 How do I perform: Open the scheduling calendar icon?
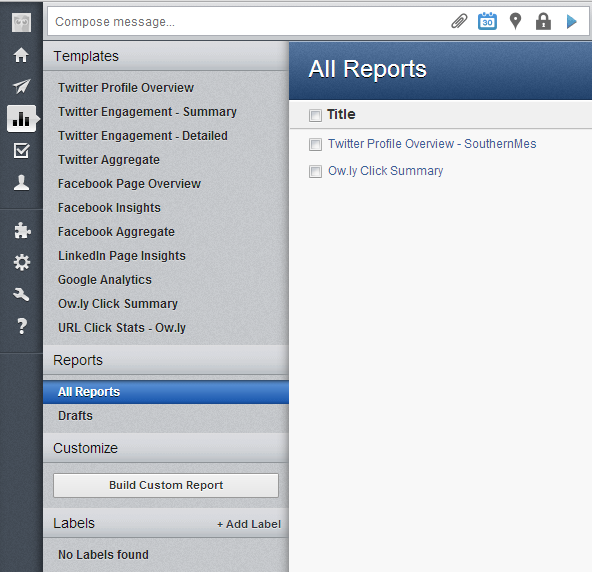click(487, 21)
